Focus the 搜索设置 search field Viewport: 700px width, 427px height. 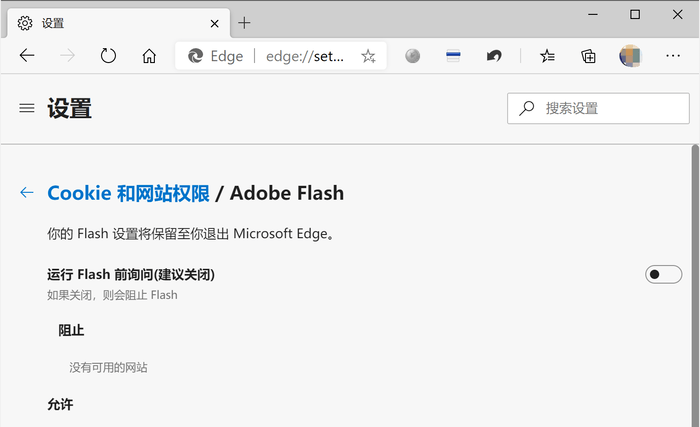click(598, 108)
